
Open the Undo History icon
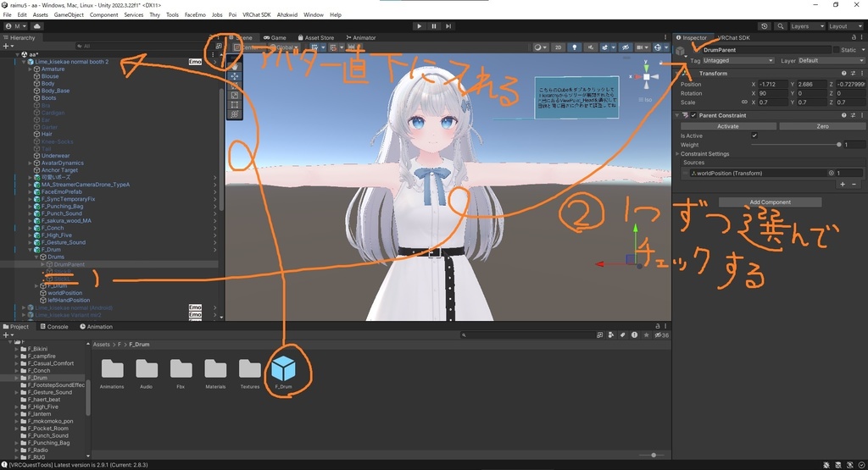point(765,26)
